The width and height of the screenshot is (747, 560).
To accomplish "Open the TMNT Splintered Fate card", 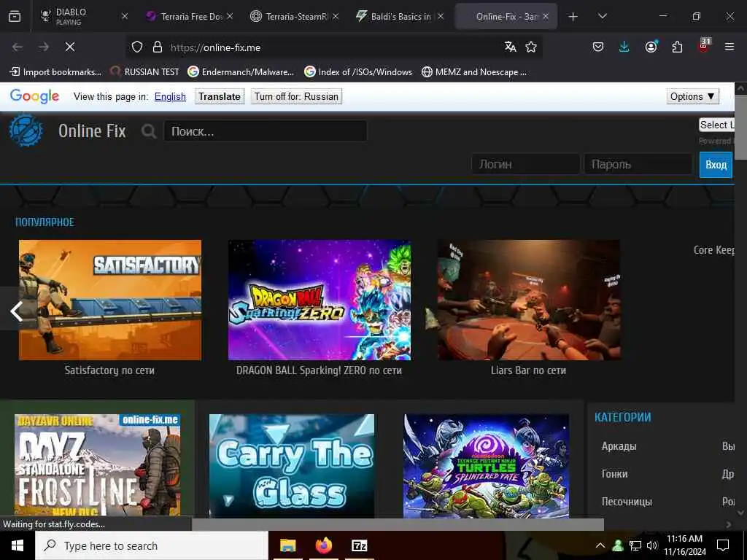I will click(x=487, y=465).
